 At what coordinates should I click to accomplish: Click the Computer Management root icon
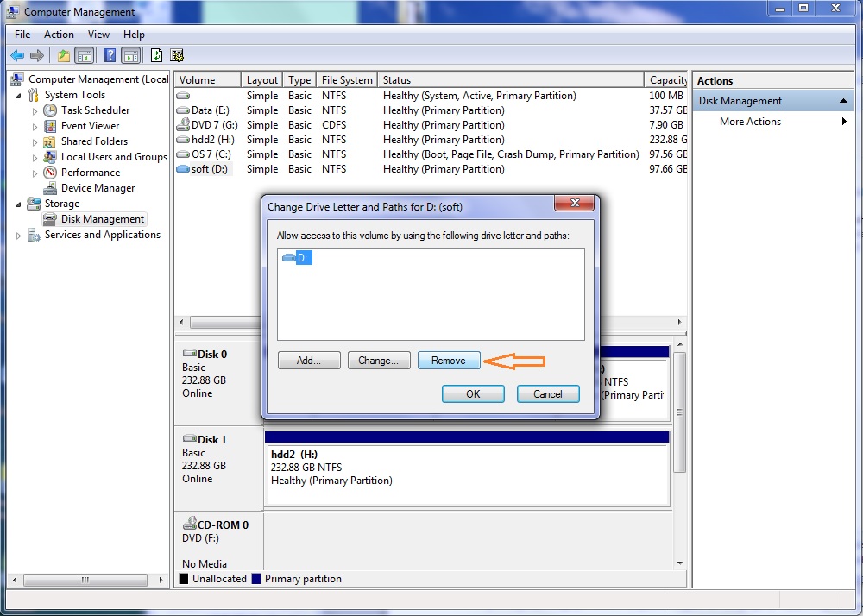tap(17, 79)
